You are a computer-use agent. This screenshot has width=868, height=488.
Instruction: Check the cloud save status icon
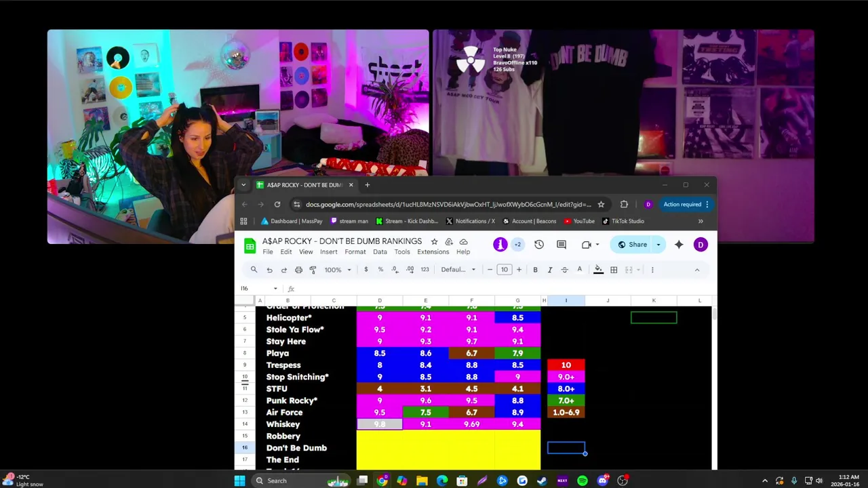coord(463,241)
